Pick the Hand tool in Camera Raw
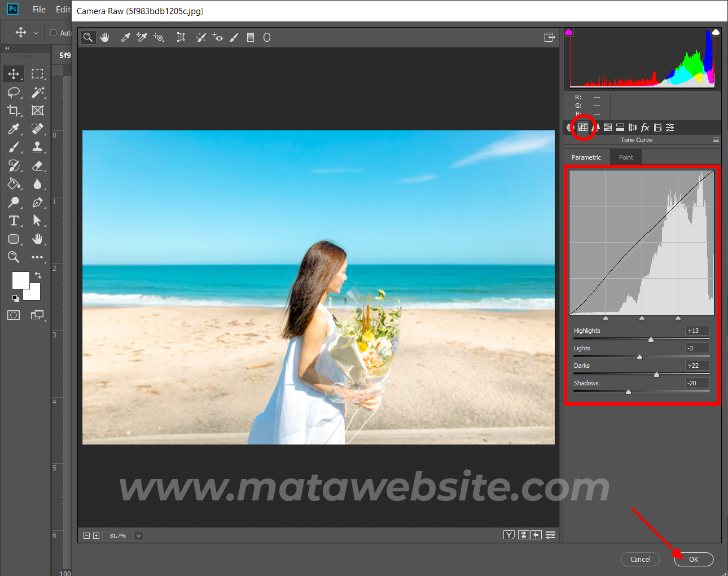The height and width of the screenshot is (576, 728). coord(104,37)
